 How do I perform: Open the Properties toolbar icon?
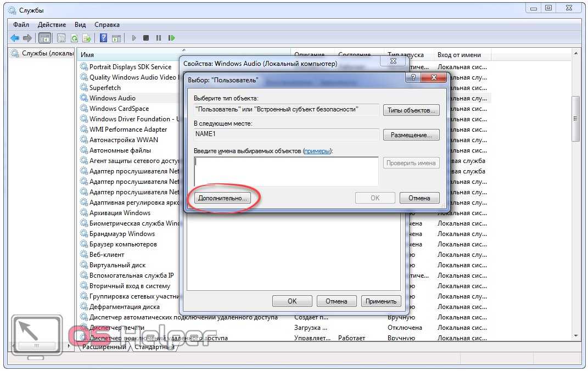coord(61,38)
